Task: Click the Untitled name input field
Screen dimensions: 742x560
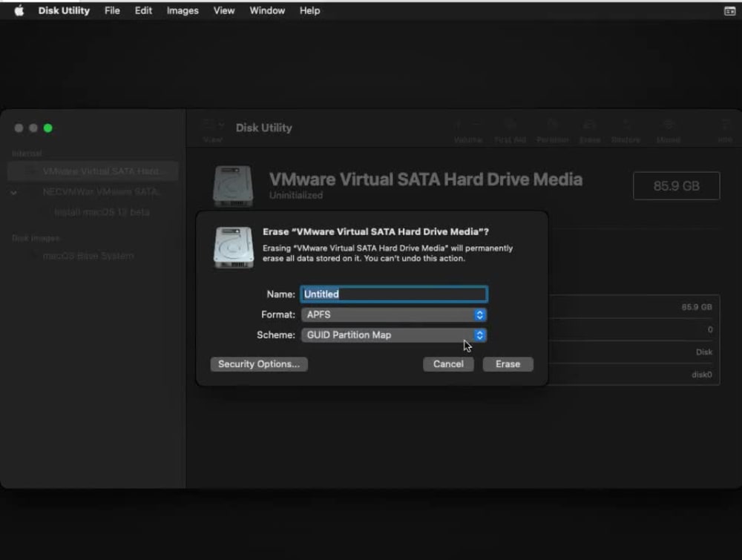Action: click(x=393, y=294)
